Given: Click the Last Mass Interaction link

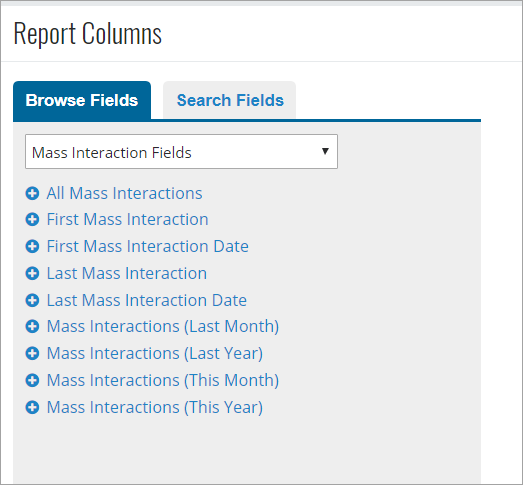Looking at the screenshot, I should click(127, 274).
